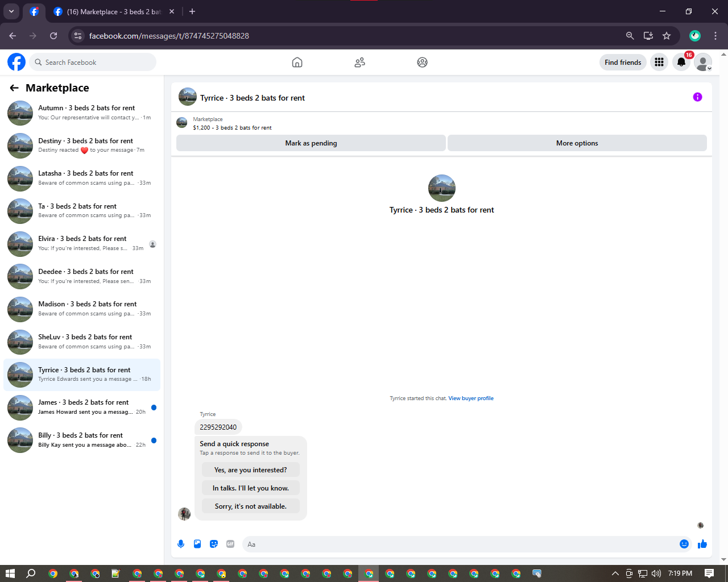
Task: Open Windows taskbar search
Action: (31, 573)
